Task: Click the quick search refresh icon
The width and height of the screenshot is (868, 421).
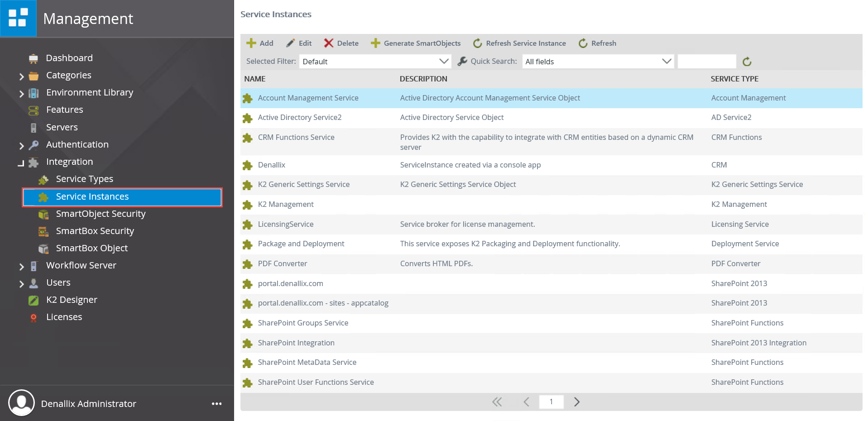Action: pos(747,61)
